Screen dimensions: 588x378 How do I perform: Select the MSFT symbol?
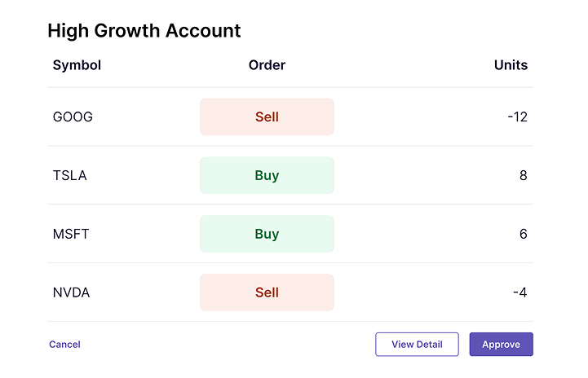click(71, 235)
